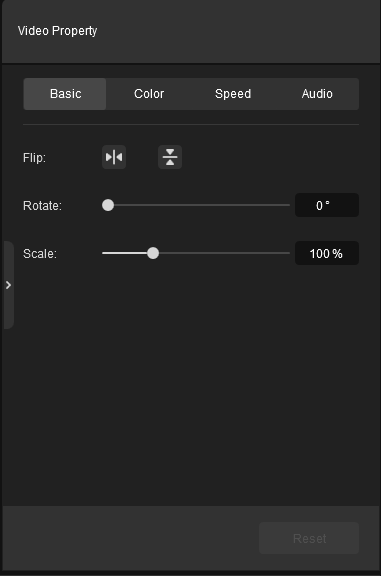The width and height of the screenshot is (381, 576).
Task: Select the Speed tab
Action: 233,94
